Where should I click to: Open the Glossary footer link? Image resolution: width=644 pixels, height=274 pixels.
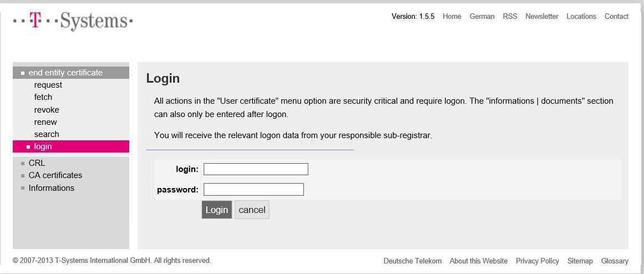[x=615, y=261]
